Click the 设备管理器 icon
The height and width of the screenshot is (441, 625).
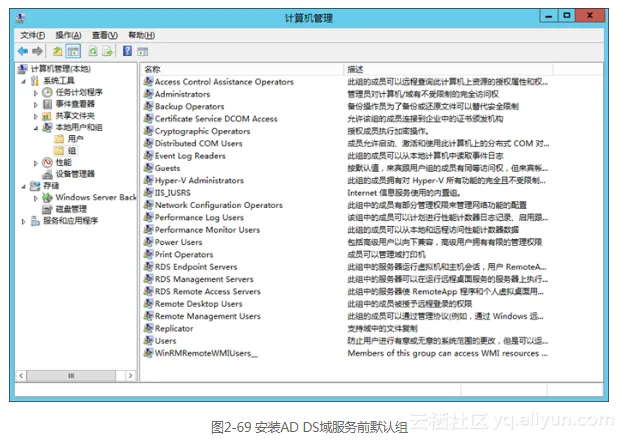(47, 174)
